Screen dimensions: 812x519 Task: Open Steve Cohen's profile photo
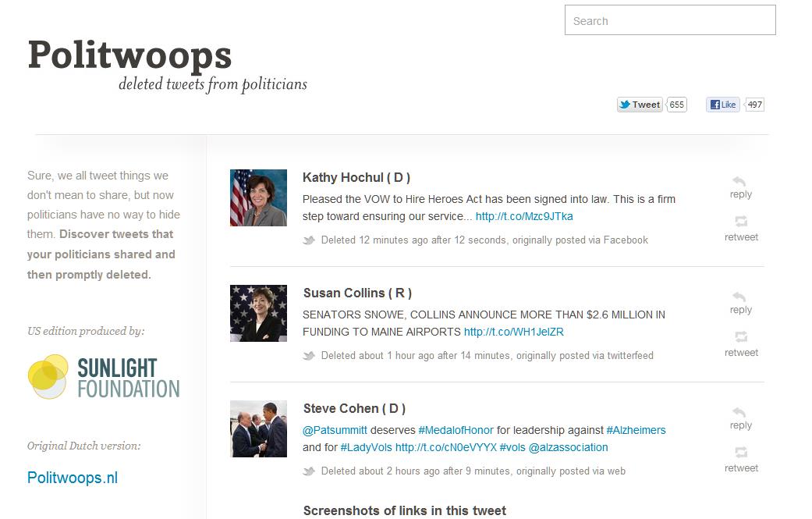258,428
